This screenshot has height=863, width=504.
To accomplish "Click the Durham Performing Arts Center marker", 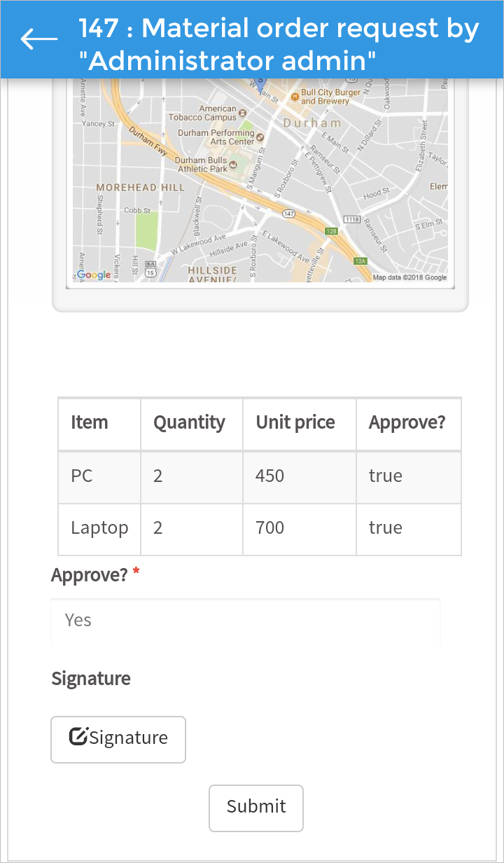I will (260, 137).
